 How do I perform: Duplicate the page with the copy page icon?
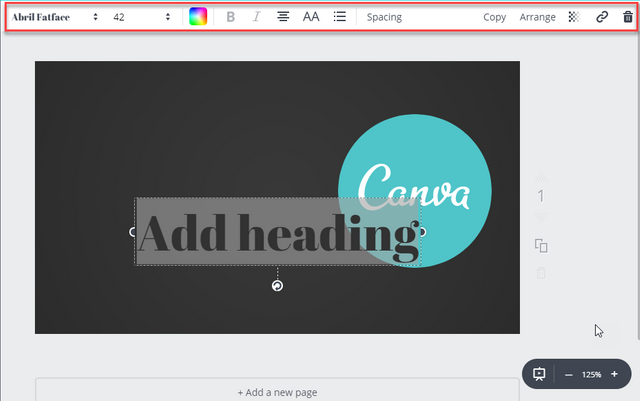(541, 246)
